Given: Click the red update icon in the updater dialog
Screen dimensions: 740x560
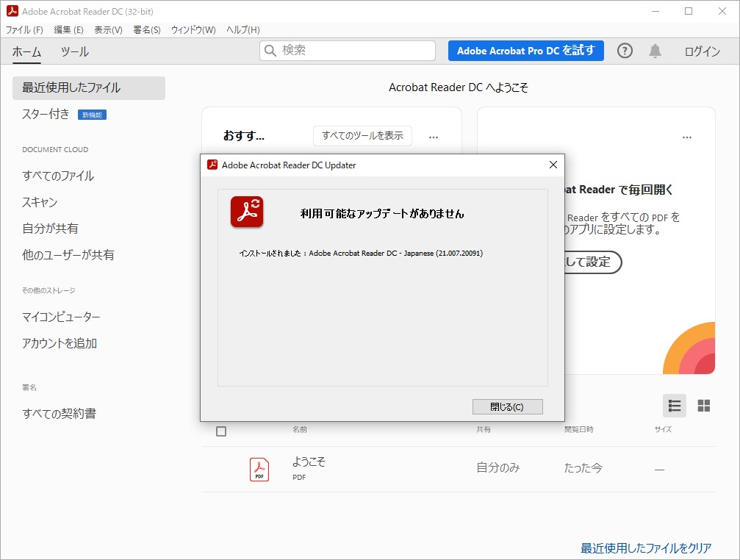Looking at the screenshot, I should point(246,211).
